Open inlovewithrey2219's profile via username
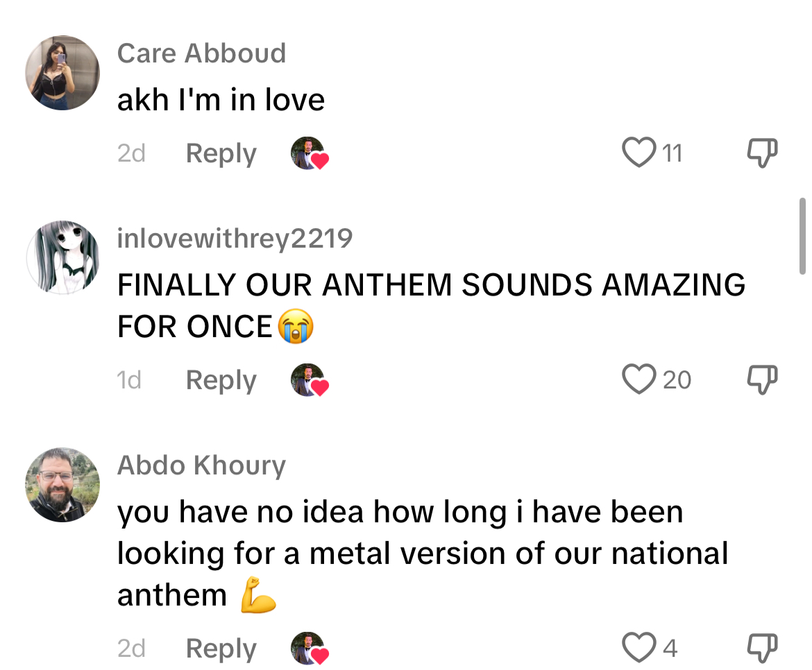Image resolution: width=812 pixels, height=670 pixels. click(x=235, y=237)
